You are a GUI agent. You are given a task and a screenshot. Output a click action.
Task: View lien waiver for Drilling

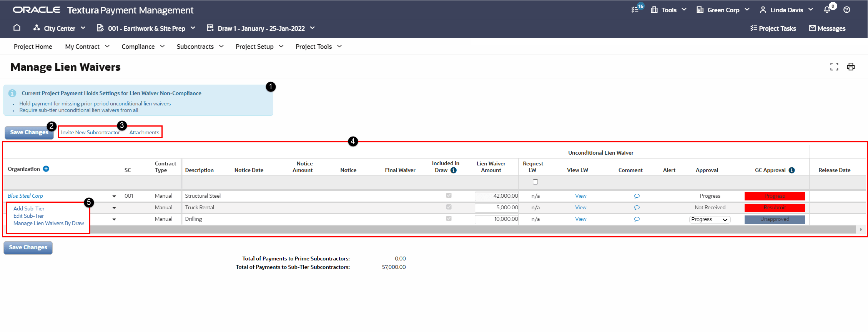[581, 219]
